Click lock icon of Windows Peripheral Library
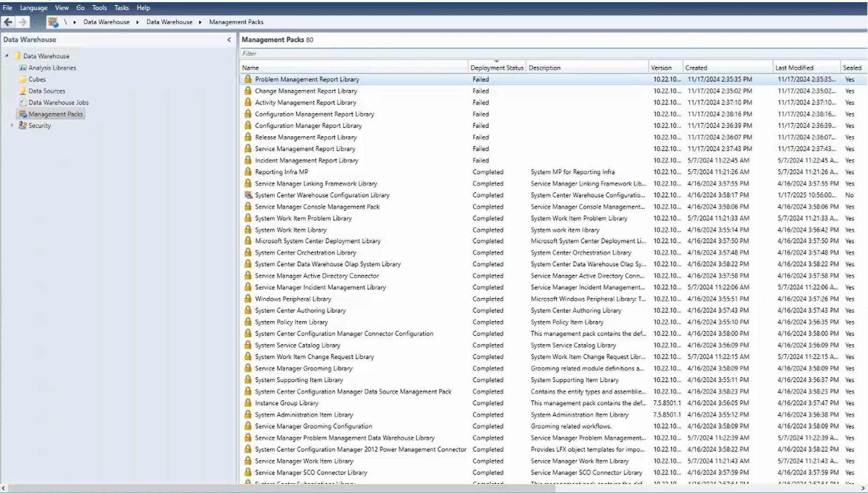 coord(248,298)
